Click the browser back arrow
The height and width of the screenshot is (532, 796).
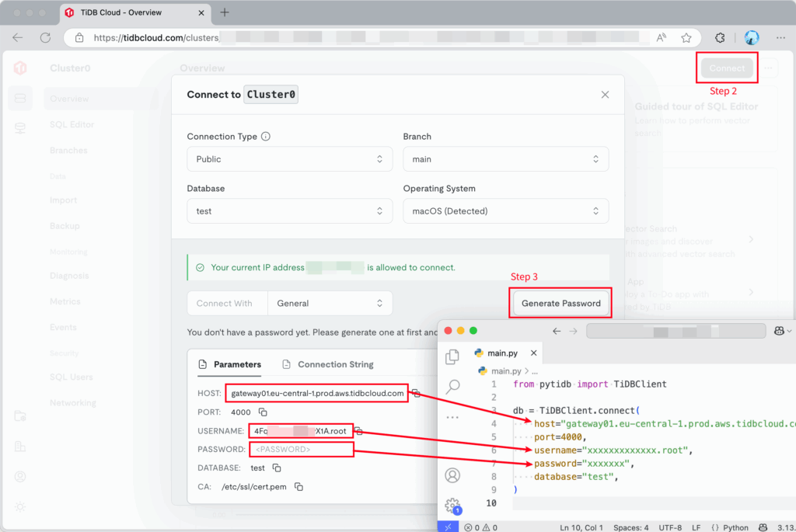point(18,37)
